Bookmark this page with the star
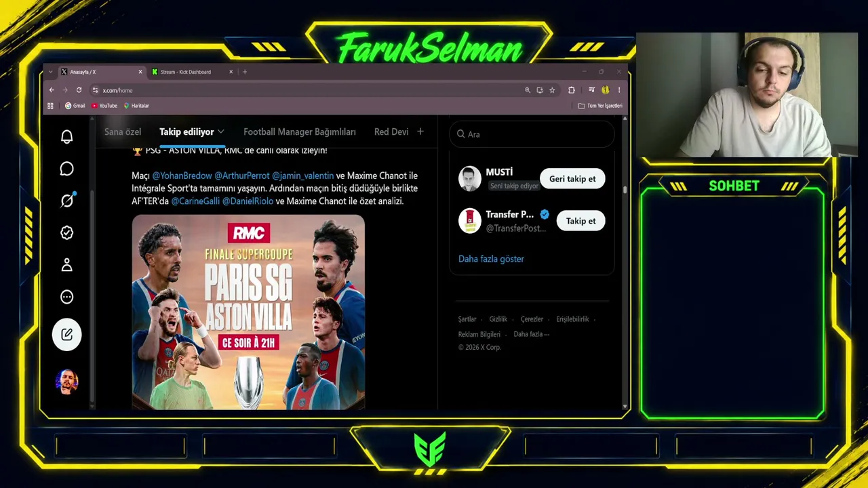 click(x=552, y=90)
